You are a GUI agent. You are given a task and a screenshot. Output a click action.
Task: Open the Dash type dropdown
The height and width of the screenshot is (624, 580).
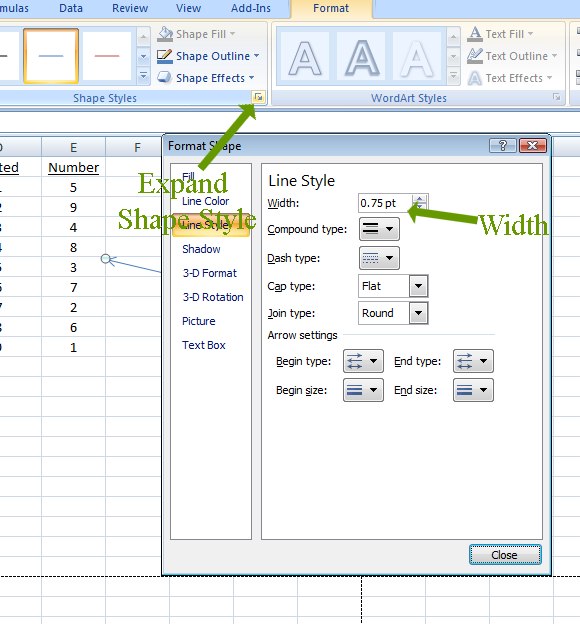(379, 258)
